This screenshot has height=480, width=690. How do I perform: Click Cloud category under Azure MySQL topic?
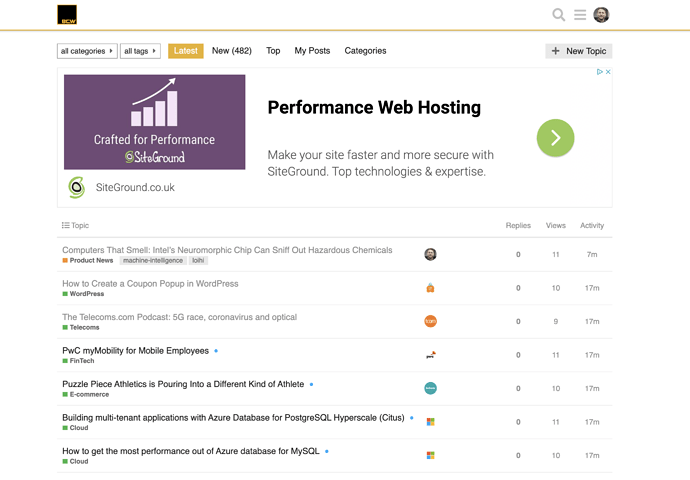(x=75, y=461)
